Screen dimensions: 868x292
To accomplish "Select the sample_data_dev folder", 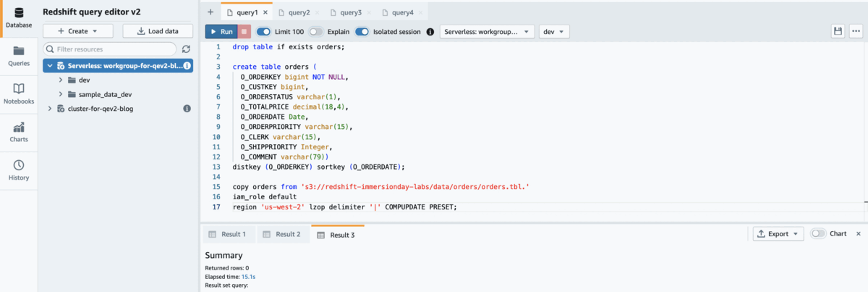I will pyautogui.click(x=105, y=94).
